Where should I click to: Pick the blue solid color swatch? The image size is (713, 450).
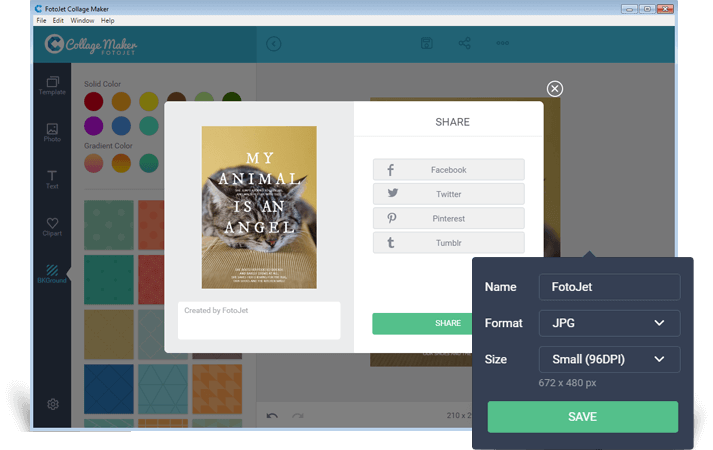pos(121,126)
